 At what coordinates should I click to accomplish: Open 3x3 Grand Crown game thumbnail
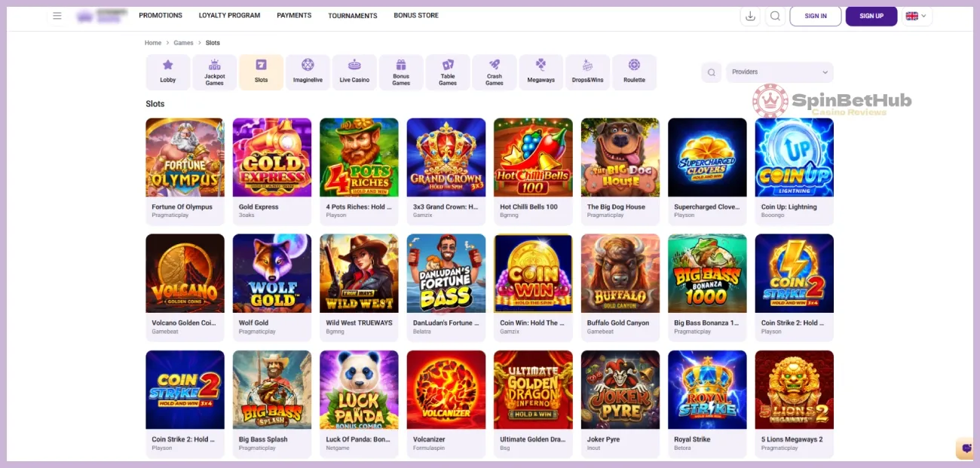pos(446,158)
